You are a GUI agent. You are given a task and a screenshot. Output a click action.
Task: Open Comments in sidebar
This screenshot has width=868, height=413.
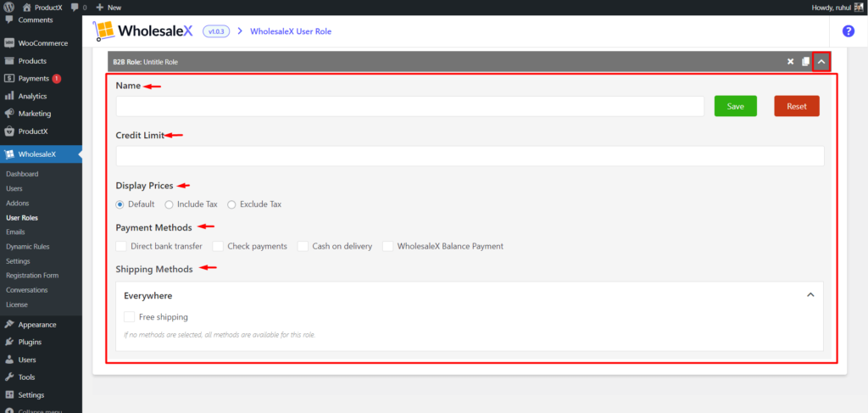36,20
